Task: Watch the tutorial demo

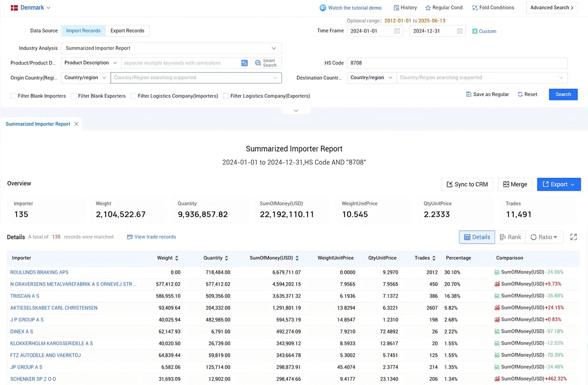Action: point(351,8)
